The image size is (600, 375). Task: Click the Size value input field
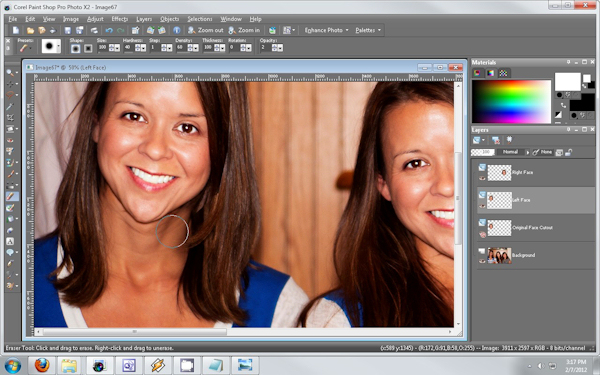pyautogui.click(x=103, y=48)
